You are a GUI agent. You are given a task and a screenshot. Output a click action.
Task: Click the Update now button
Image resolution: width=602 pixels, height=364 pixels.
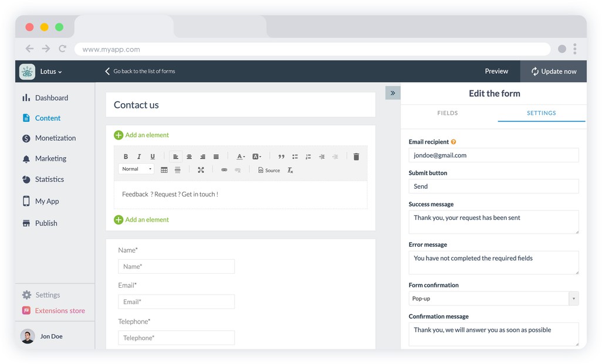coord(553,72)
